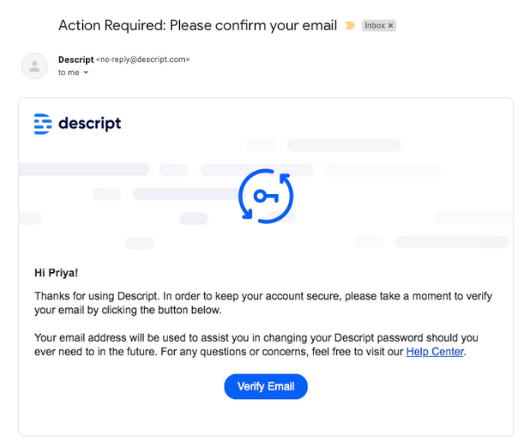This screenshot has width=532, height=447.
Task: Click the key with circular arrows icon
Action: 266,196
